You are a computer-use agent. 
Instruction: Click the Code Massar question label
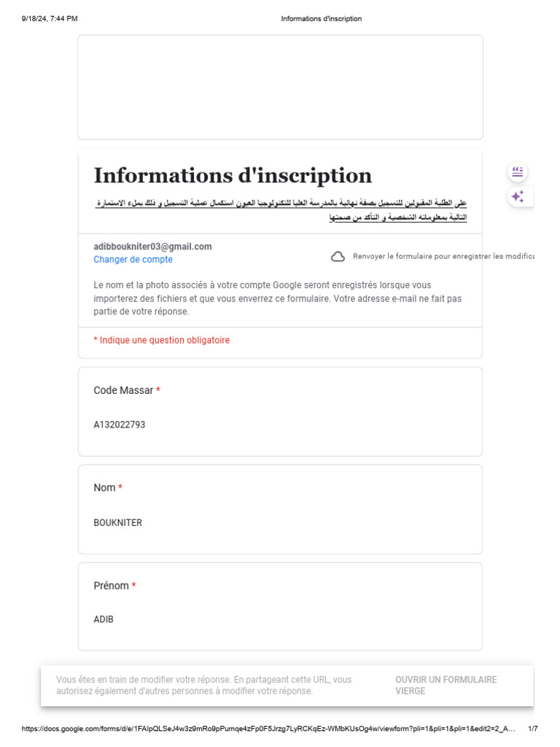[123, 390]
